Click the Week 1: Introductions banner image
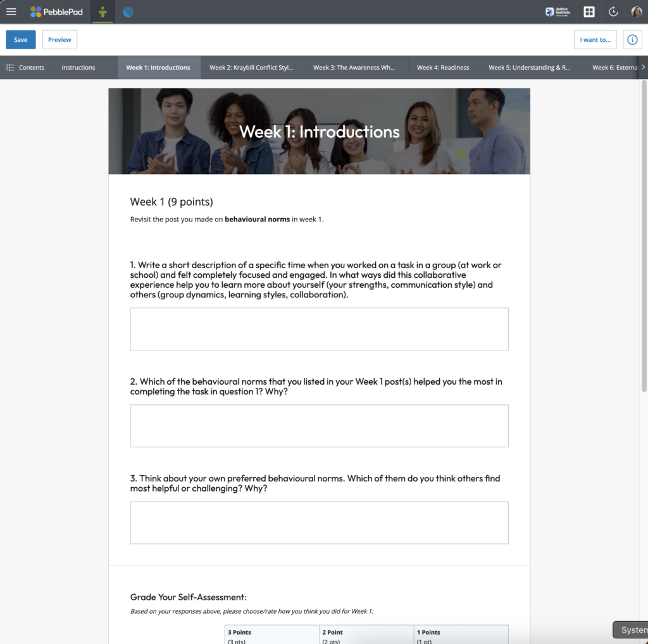648x644 pixels. coord(319,131)
